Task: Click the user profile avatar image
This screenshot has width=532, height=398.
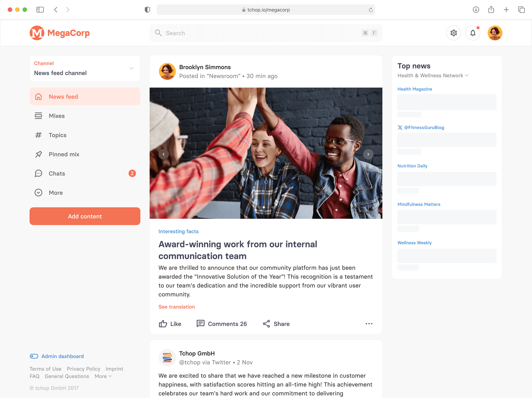Action: tap(495, 33)
